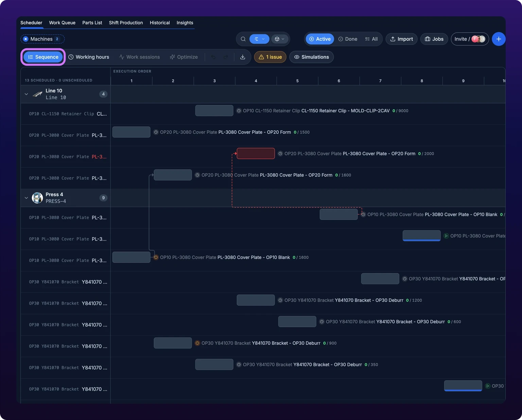Click the Line 10 machine icon

pyautogui.click(x=37, y=94)
